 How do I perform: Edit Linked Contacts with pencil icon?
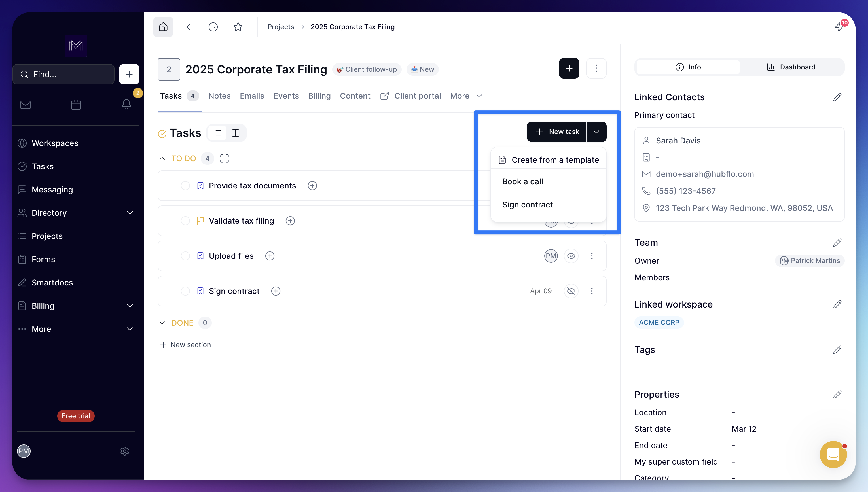click(837, 97)
